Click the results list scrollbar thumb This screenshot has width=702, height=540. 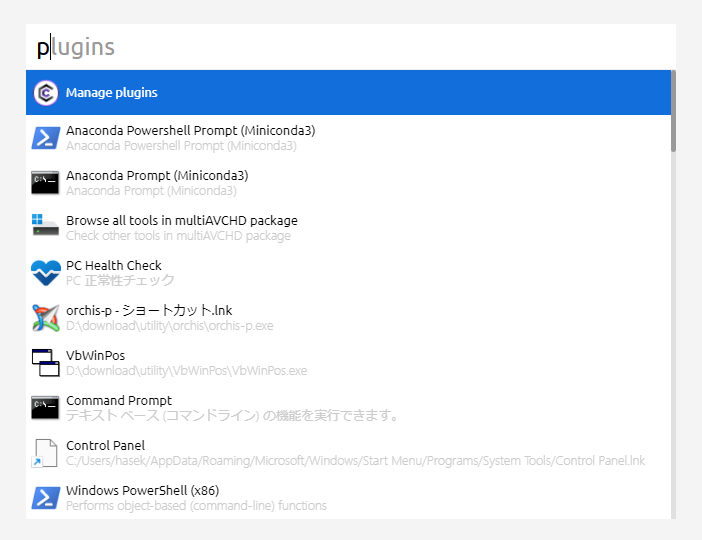tap(673, 111)
